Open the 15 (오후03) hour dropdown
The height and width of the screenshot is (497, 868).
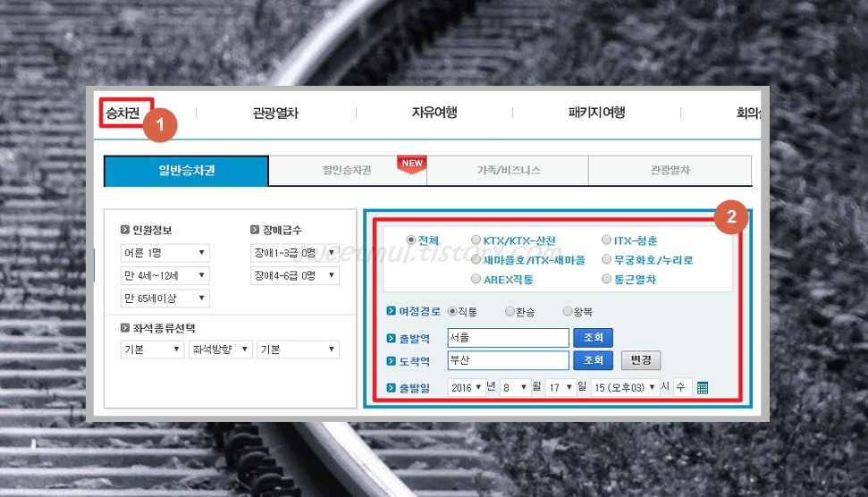[x=624, y=387]
